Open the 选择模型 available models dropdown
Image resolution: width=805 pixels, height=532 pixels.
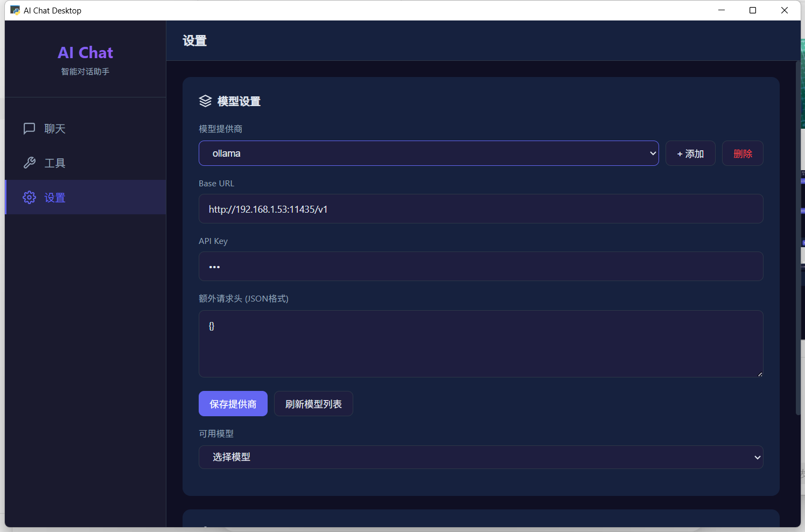[480, 457]
